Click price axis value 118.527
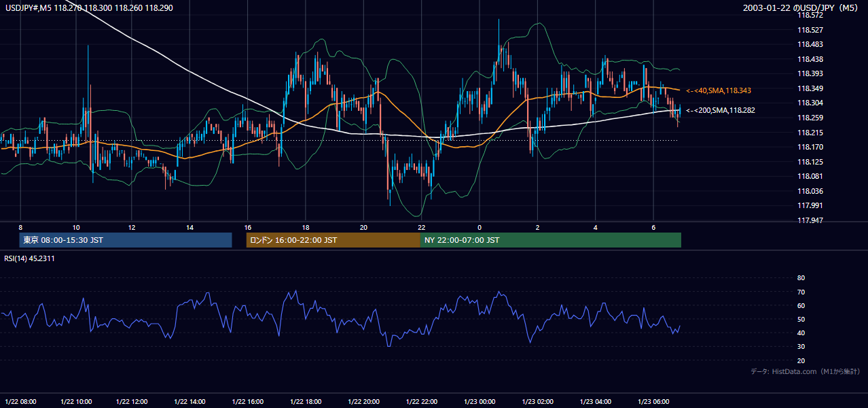The image size is (868, 408). [x=810, y=30]
